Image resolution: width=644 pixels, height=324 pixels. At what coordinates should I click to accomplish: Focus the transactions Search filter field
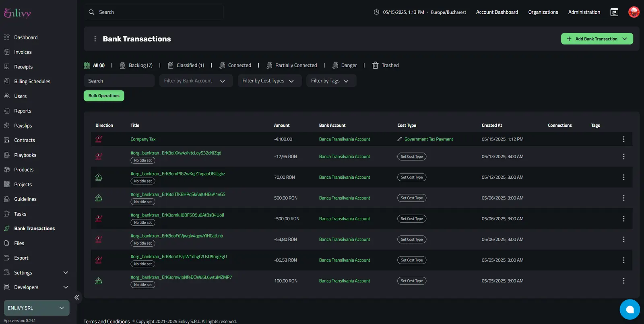tap(119, 81)
